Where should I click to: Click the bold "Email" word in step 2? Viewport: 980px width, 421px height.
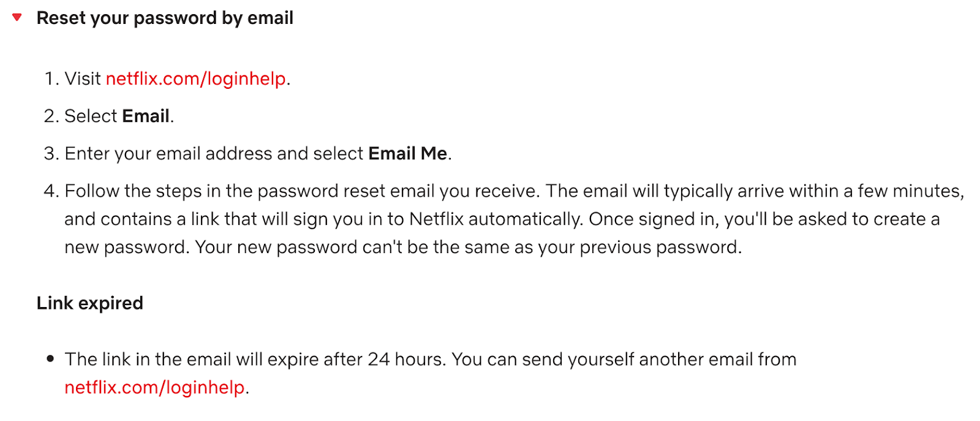tap(146, 116)
